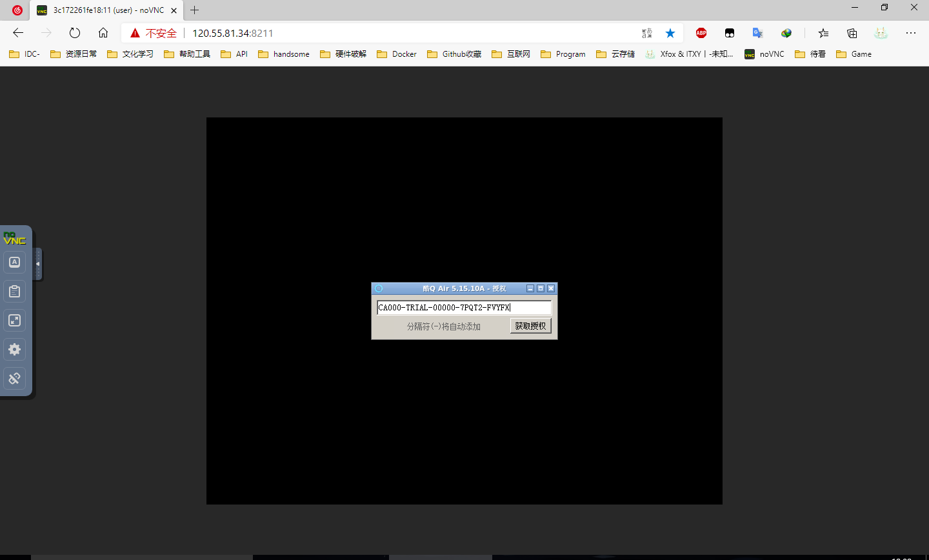Minimize the browser window
The width and height of the screenshot is (929, 560).
tap(855, 8)
